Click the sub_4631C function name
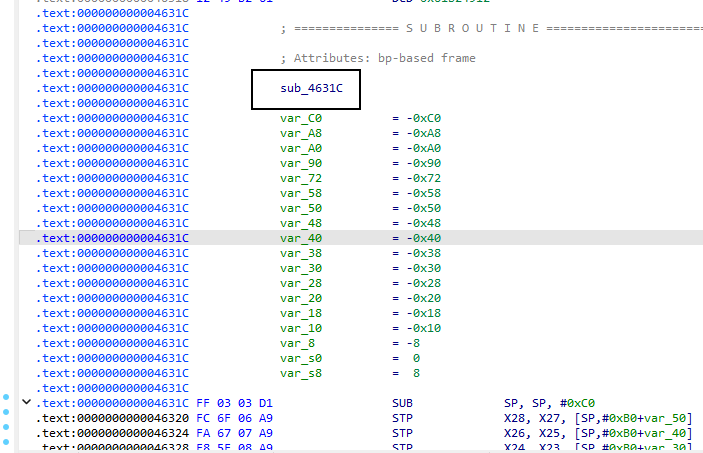Image resolution: width=703 pixels, height=453 pixels. 311,88
